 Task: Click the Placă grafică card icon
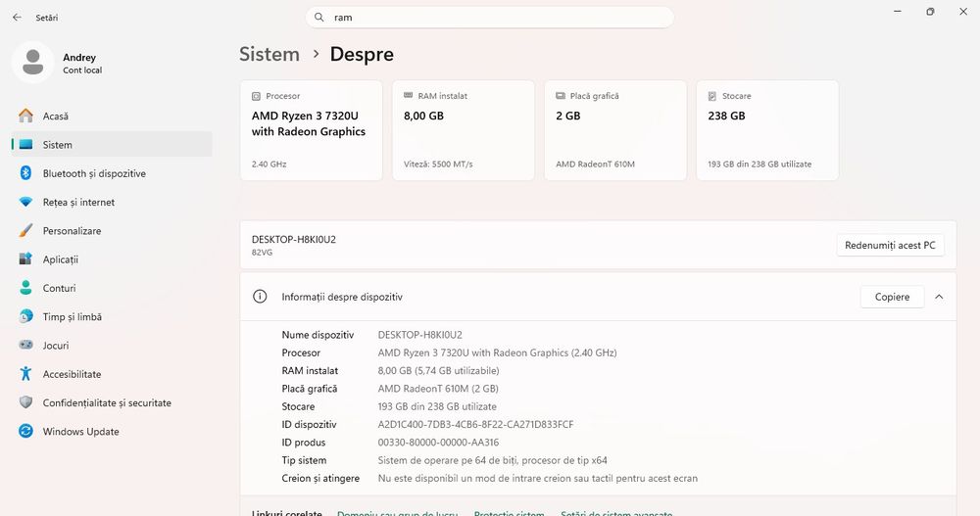[561, 96]
